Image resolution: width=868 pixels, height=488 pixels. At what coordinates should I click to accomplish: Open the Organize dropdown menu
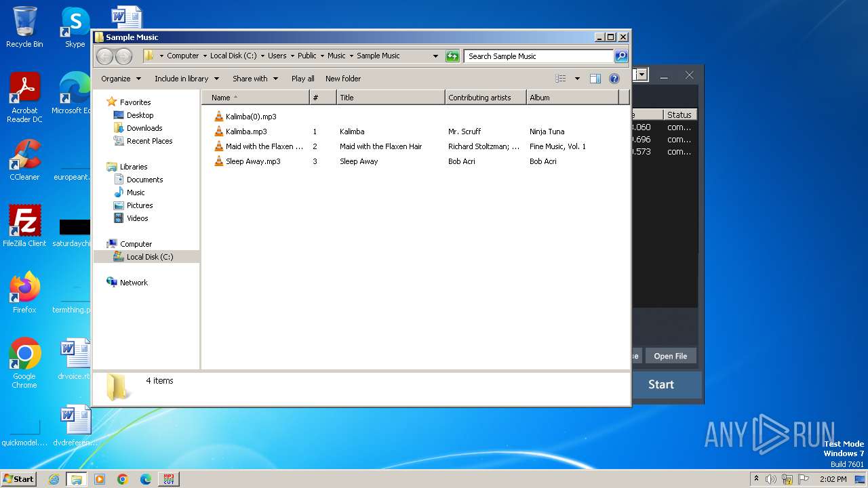click(x=121, y=79)
